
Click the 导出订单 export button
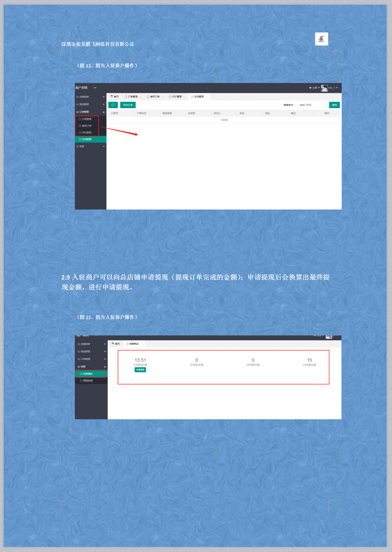tap(128, 105)
